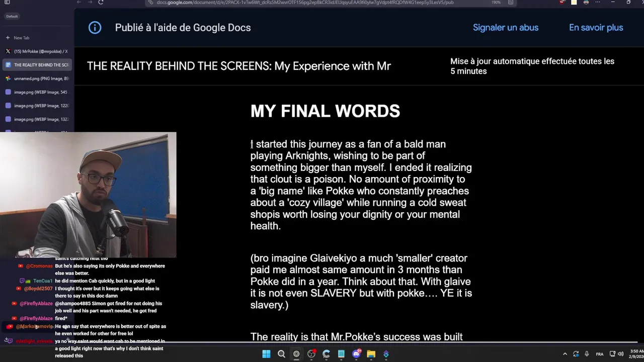
Task: Switch the FRA keyboard language
Action: pyautogui.click(x=600, y=354)
